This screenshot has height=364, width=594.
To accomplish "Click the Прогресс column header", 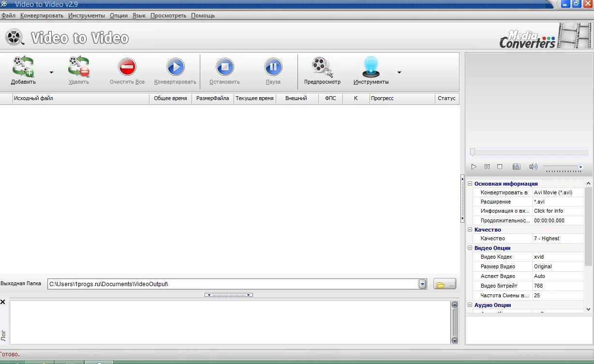I will 402,98.
